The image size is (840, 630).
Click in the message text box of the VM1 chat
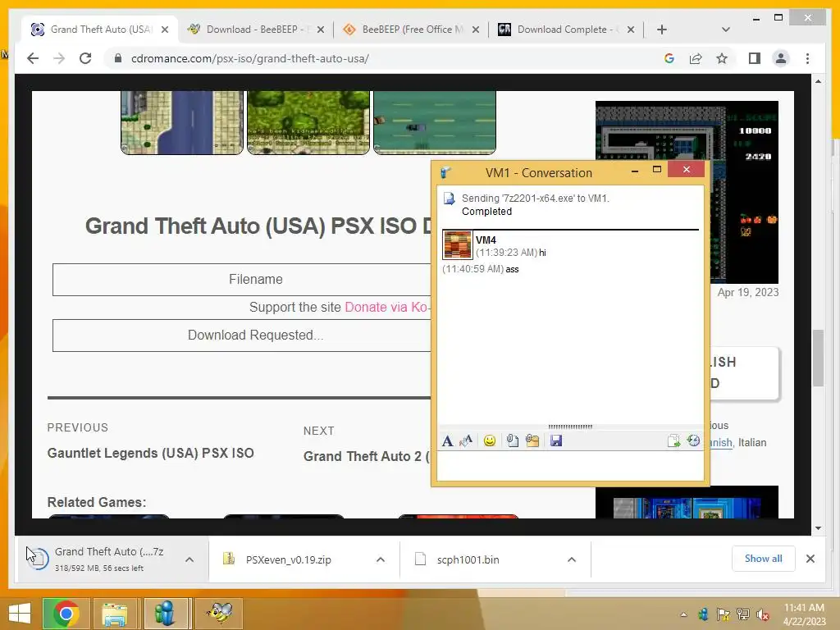pos(570,465)
